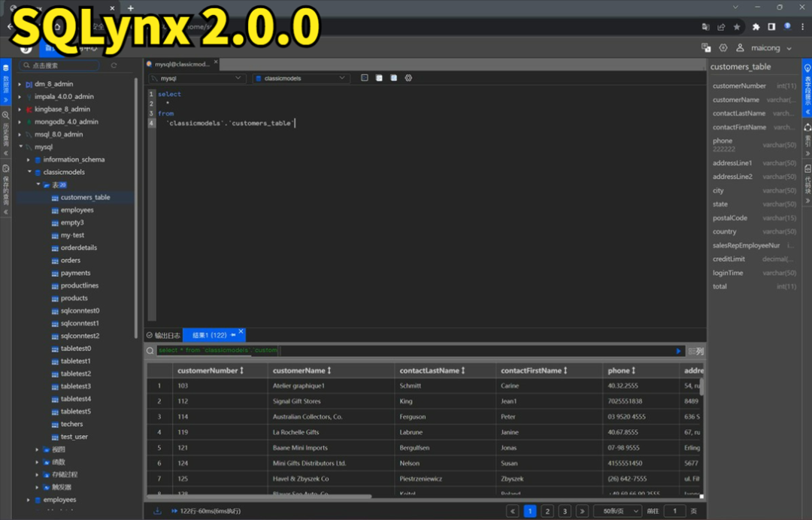
Task: Run the filter with blue play arrow
Action: pos(678,351)
